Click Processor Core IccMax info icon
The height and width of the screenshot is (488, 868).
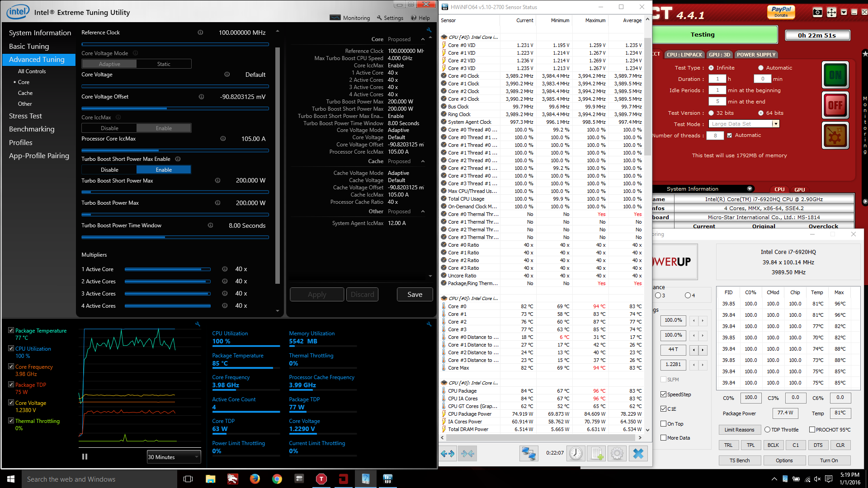[x=223, y=139]
